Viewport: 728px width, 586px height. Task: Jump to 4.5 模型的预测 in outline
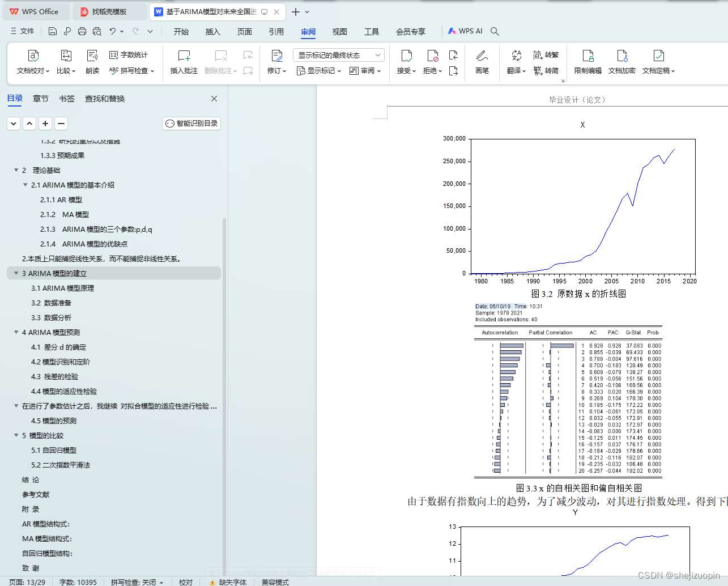click(x=54, y=421)
